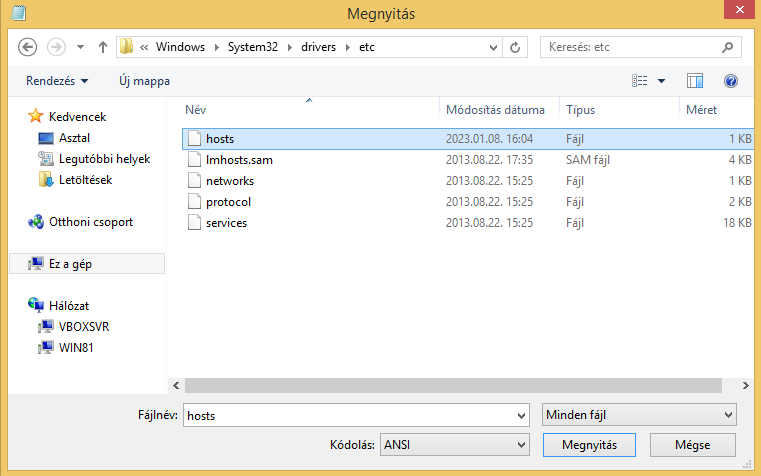Toggle the preview pane icon
Screen dimensions: 761x476
695,81
